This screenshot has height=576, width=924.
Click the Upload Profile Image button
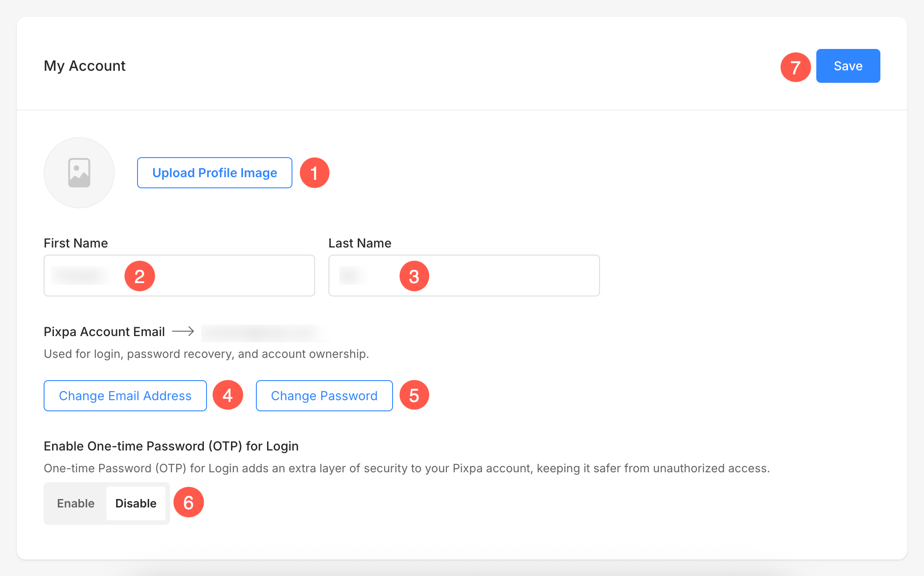(x=215, y=173)
